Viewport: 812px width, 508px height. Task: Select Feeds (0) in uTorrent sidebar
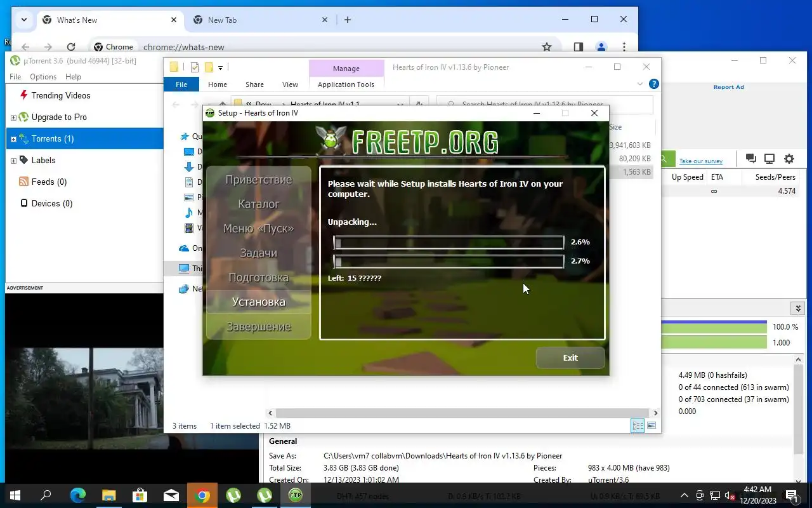(49, 182)
